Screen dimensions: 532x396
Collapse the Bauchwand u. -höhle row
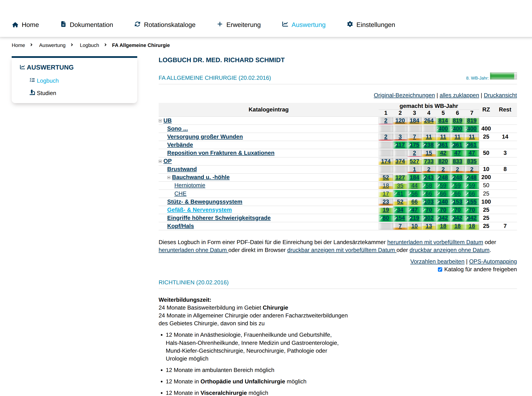[x=169, y=178]
